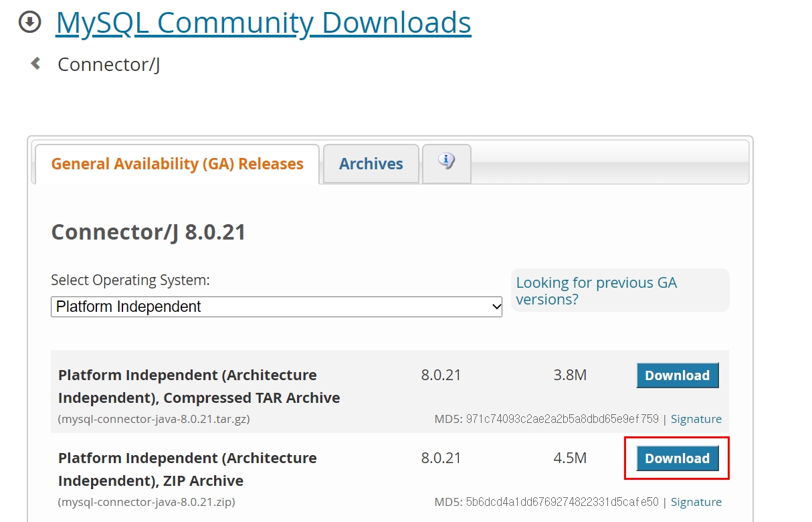Open the Signature link for the tar.gz file
812x522 pixels.
(696, 419)
